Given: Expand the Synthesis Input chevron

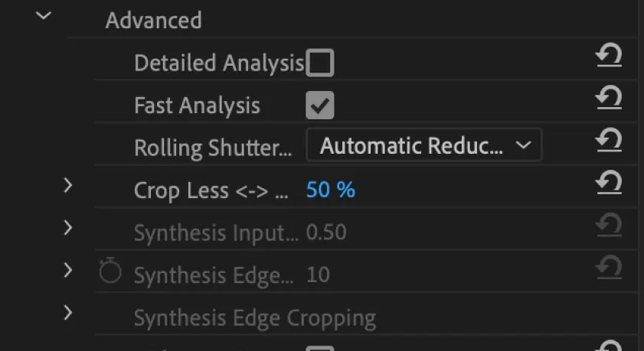Looking at the screenshot, I should coord(68,228).
